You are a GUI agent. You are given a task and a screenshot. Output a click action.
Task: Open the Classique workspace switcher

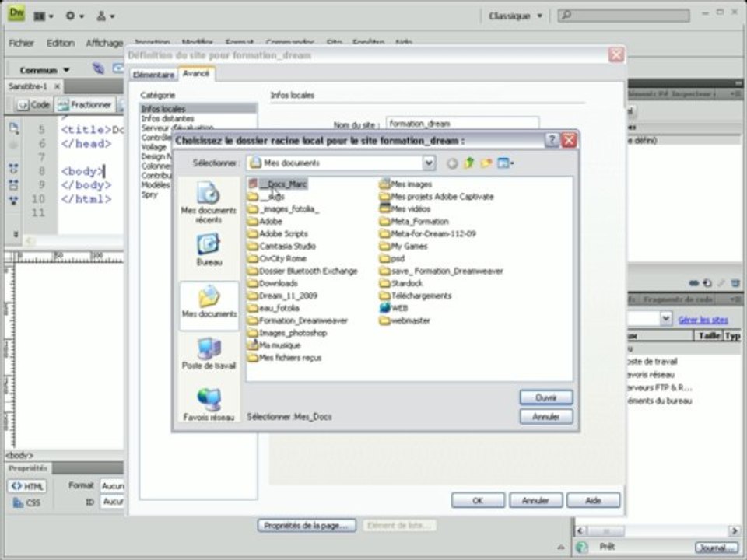coord(515,16)
